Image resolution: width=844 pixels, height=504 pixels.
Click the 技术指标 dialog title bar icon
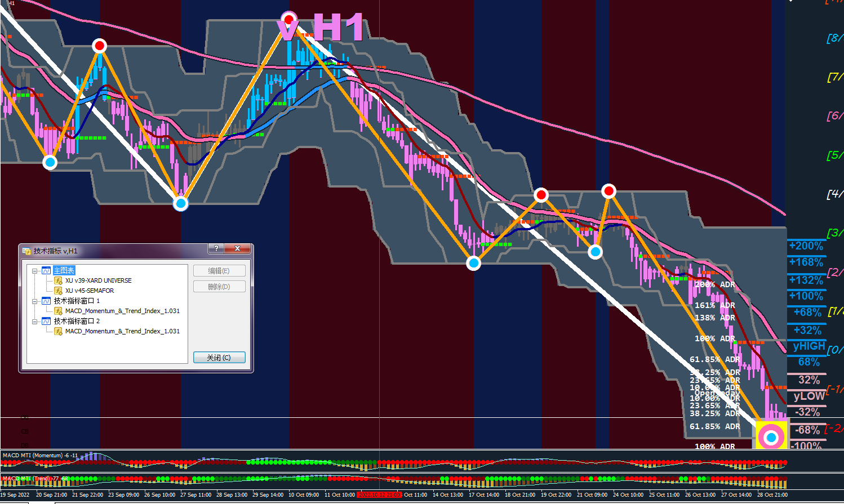coord(27,251)
